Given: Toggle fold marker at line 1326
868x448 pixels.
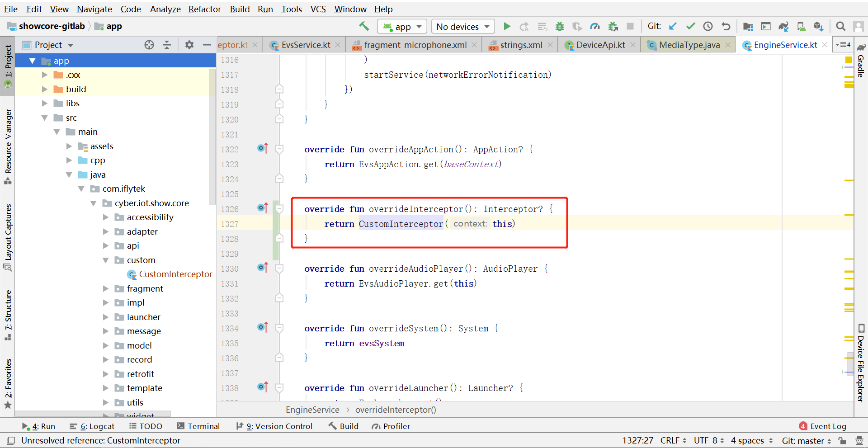Looking at the screenshot, I should [279, 208].
